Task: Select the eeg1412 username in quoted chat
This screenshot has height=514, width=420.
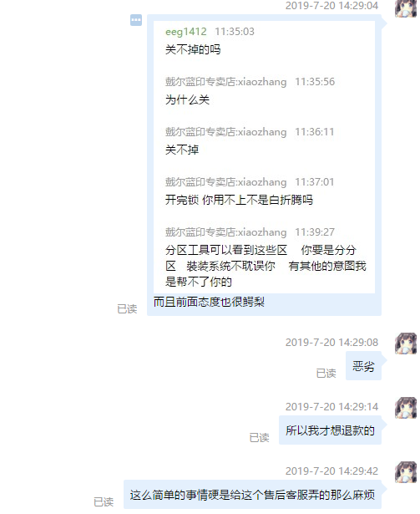Action: [186, 32]
